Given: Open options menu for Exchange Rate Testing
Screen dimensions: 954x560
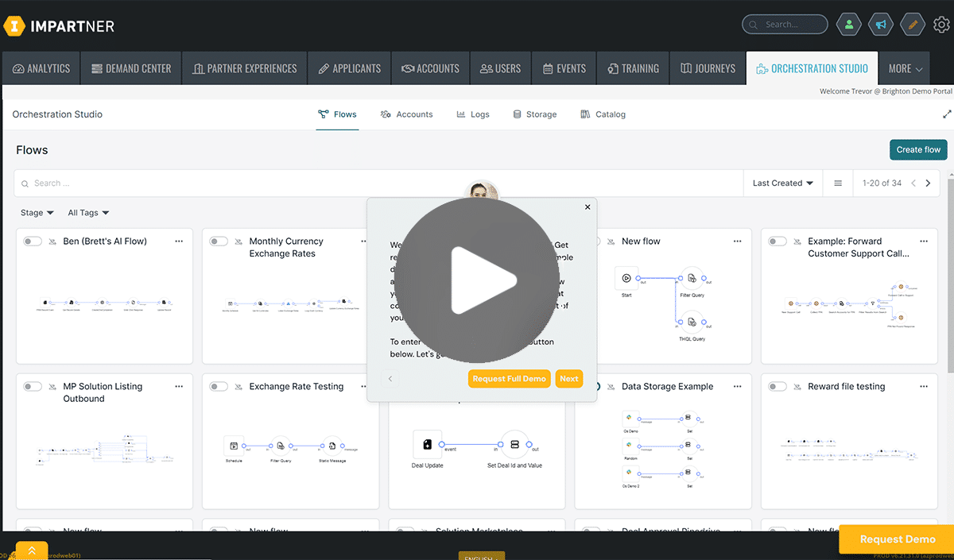Looking at the screenshot, I should pyautogui.click(x=365, y=387).
